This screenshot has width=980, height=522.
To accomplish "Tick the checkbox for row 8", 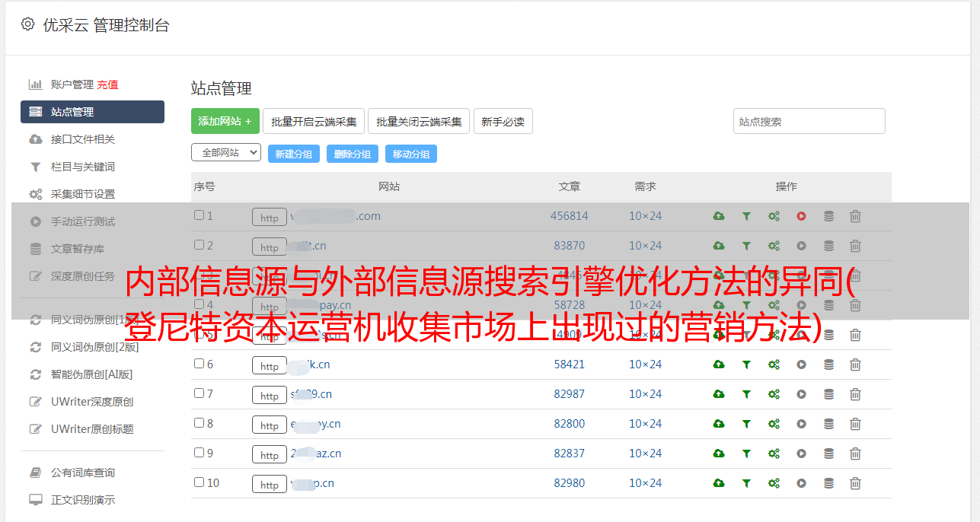I will pos(199,423).
